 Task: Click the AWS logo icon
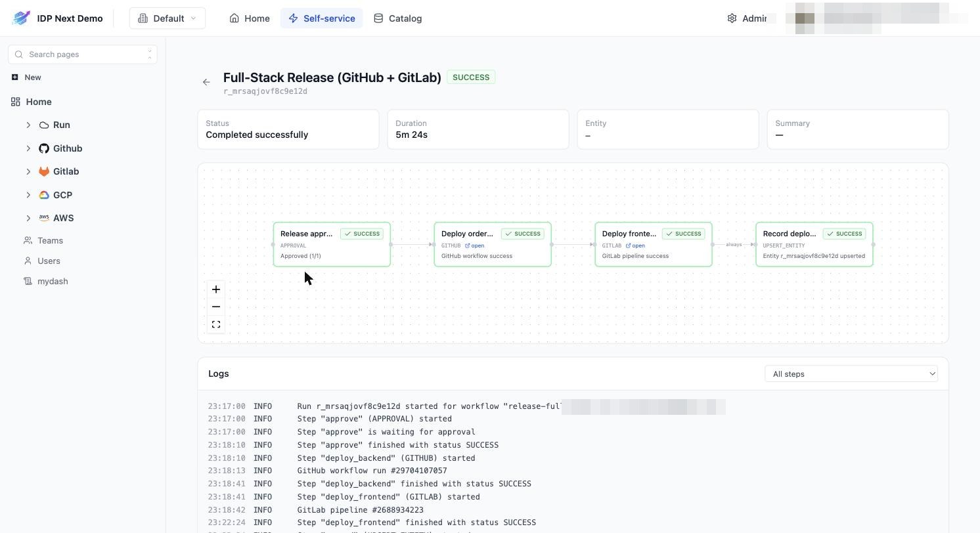44,218
